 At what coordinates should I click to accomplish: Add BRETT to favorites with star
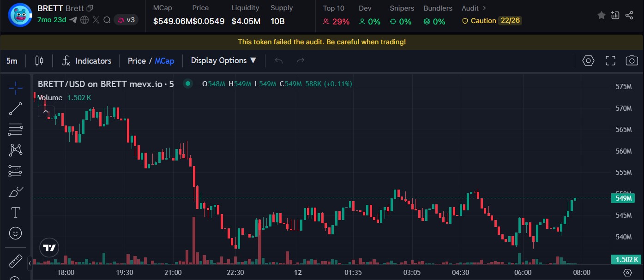[601, 15]
